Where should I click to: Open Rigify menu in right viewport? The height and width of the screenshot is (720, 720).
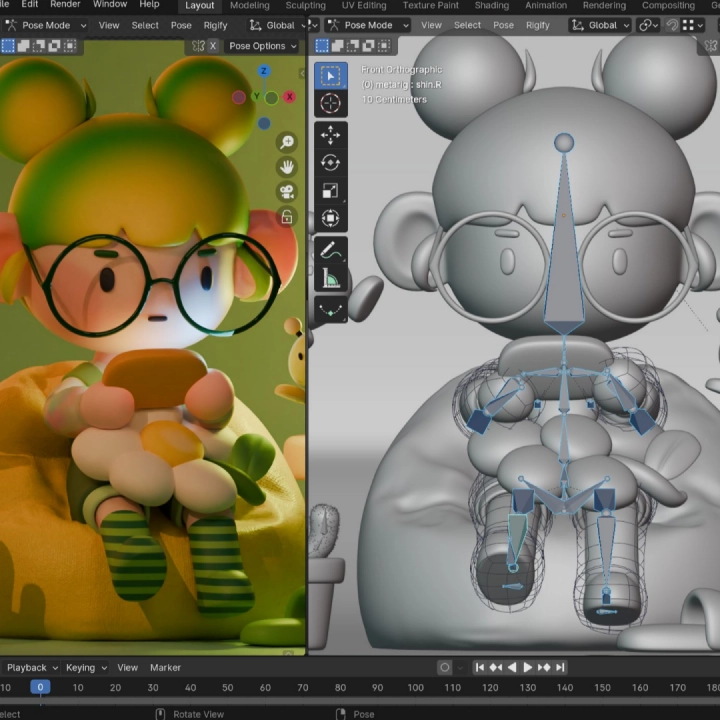tap(538, 25)
